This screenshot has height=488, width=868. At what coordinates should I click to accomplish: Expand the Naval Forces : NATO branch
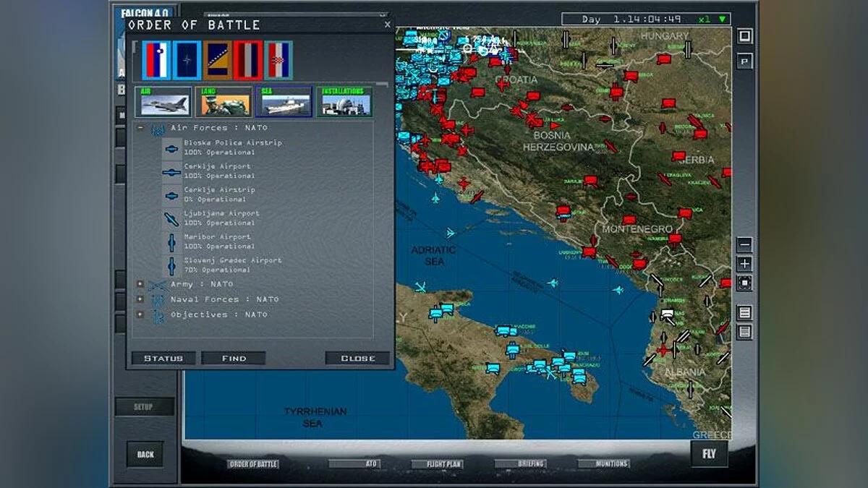coord(140,299)
